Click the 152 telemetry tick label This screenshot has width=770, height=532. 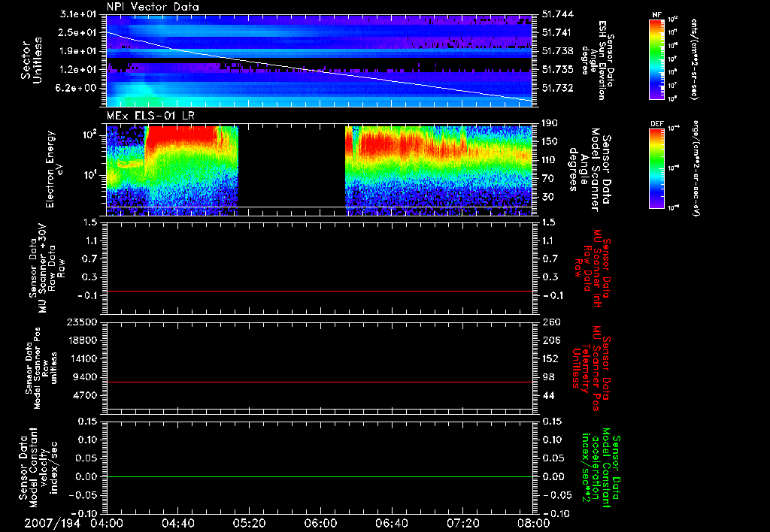coord(550,358)
